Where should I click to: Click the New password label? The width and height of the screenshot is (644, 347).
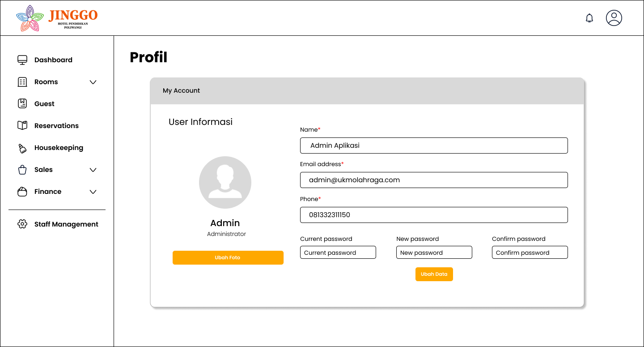coord(418,239)
